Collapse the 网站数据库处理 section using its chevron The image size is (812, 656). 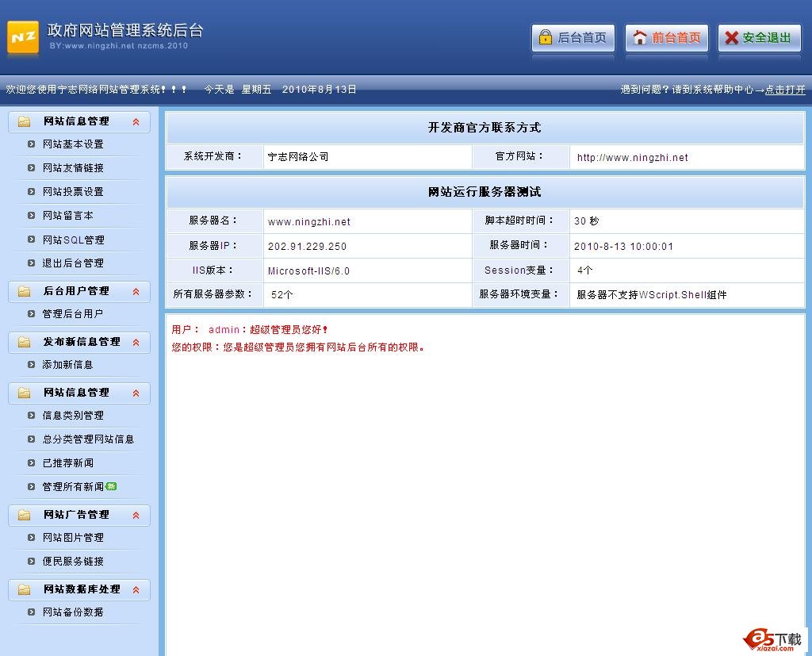[136, 589]
